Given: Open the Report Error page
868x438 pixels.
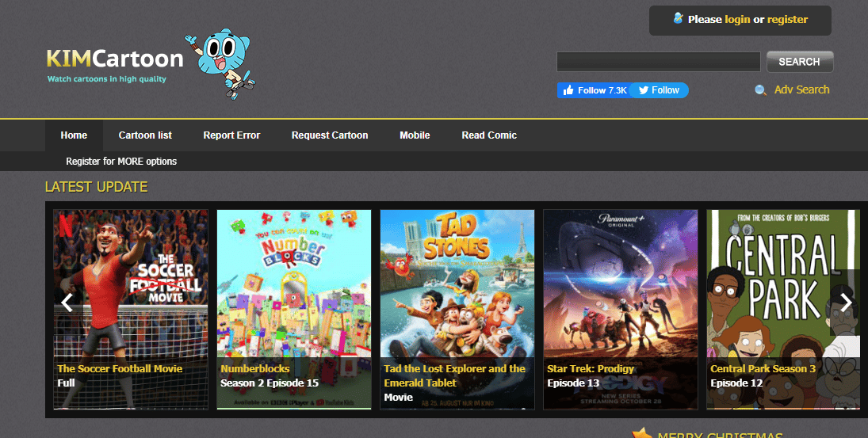Looking at the screenshot, I should (x=231, y=135).
